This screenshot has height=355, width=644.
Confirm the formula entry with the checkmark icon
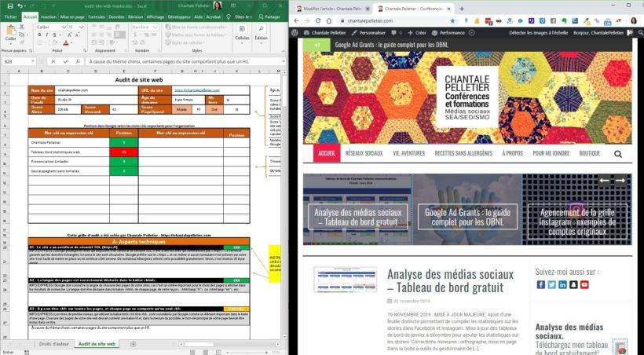click(x=66, y=61)
